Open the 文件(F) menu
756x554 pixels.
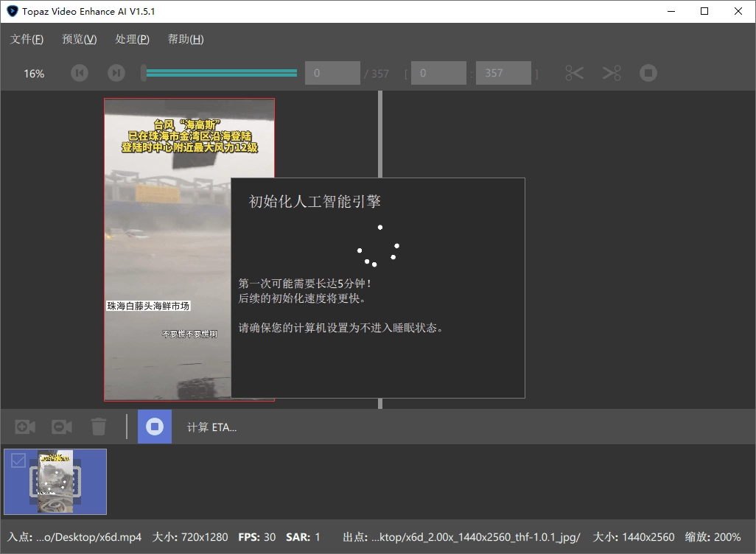(x=27, y=39)
